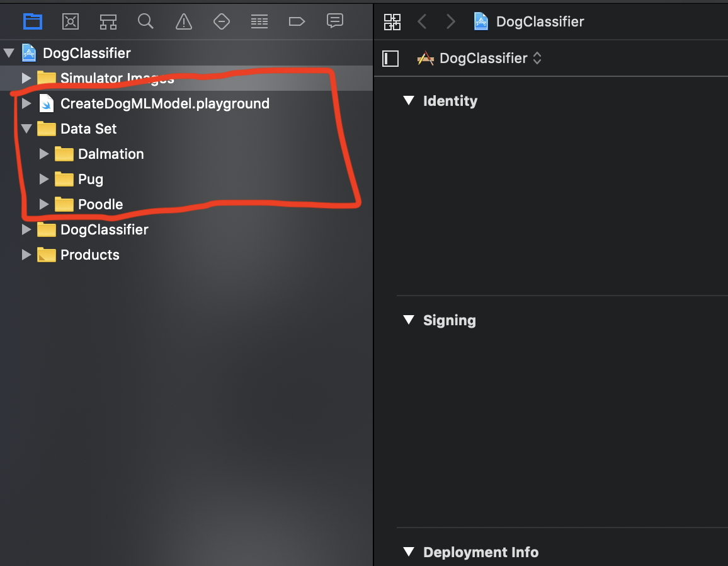Viewport: 728px width, 566px height.
Task: Select the Products folder
Action: pos(89,255)
